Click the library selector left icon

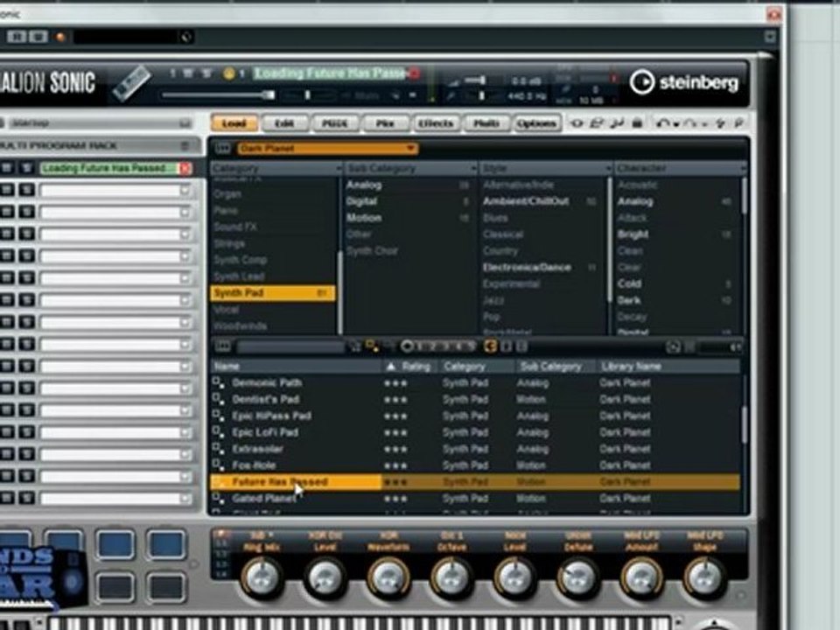222,148
